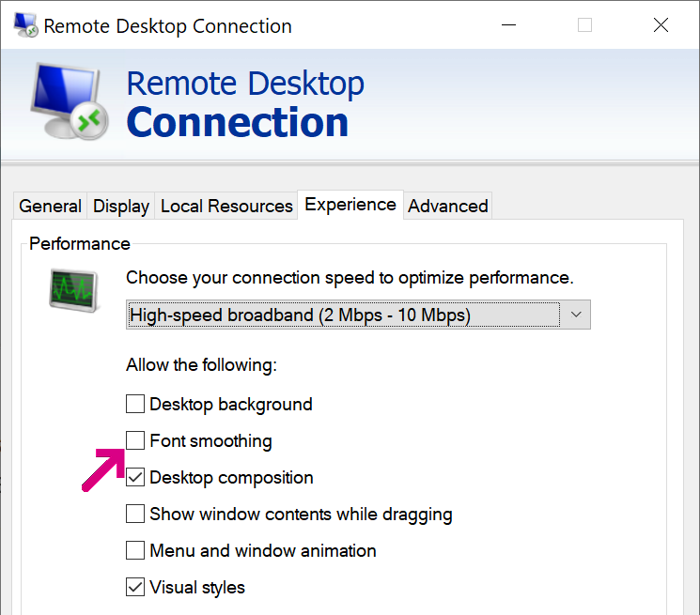Viewport: 700px width, 615px height.
Task: Click the Performance group label
Action: tap(80, 243)
